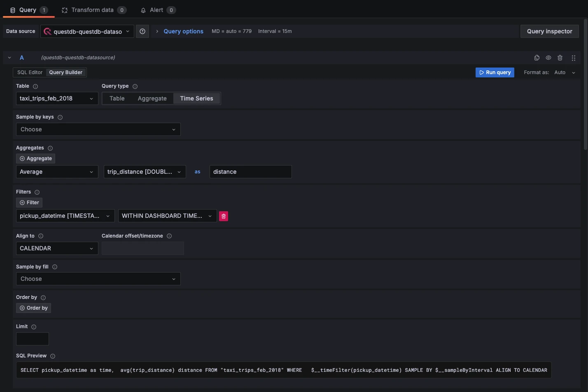Click info icon beside Sample by fill
The width and height of the screenshot is (588, 392).
coord(55,267)
